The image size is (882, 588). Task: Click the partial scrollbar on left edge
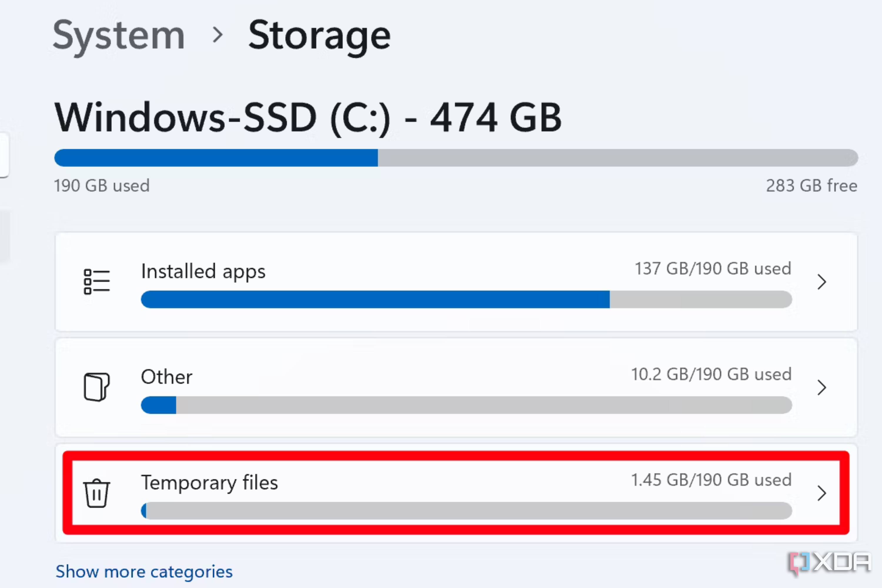tap(4, 158)
